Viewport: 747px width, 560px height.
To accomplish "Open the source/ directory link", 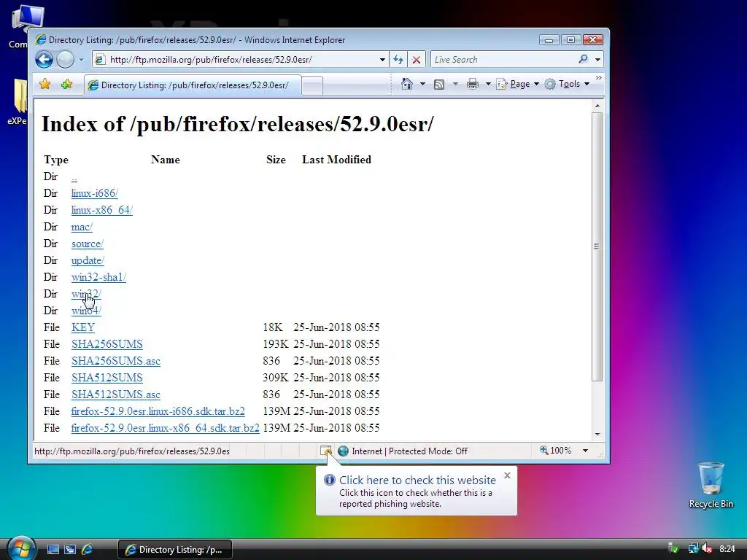I will 88,244.
